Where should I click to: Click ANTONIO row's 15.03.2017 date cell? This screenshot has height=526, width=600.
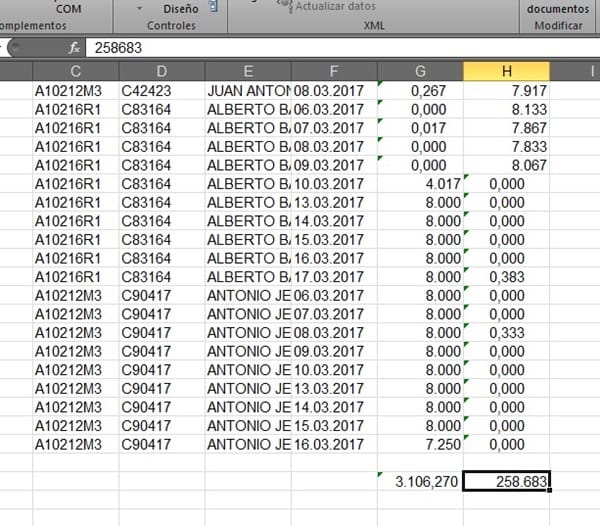[334, 426]
